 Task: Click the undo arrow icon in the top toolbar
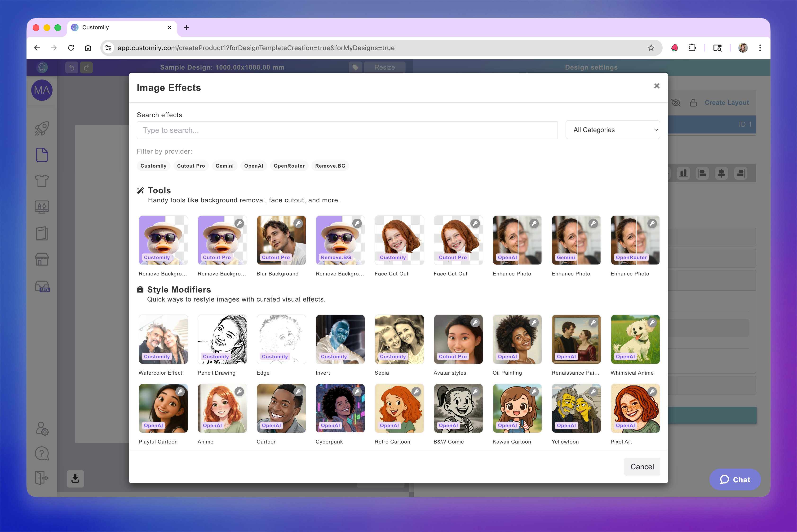[72, 67]
